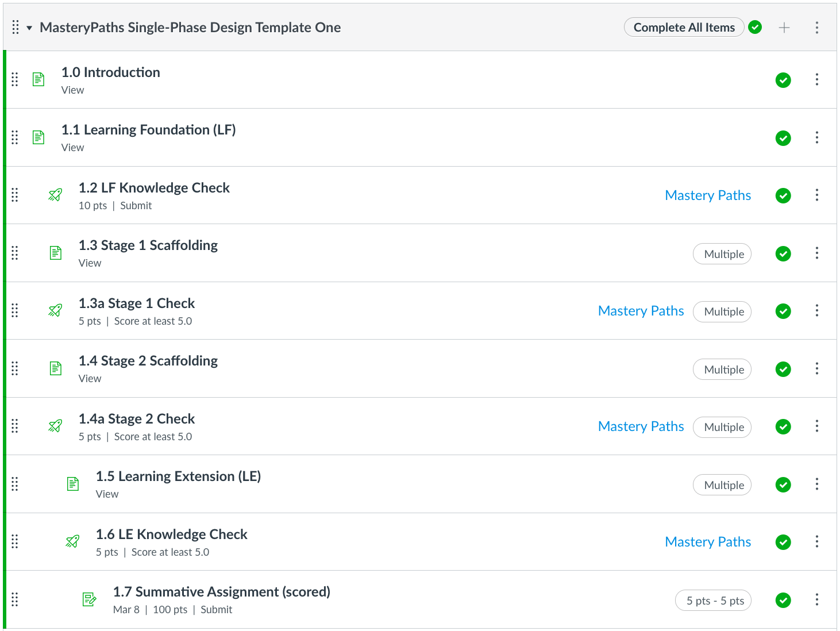Toggle published status of 1.1 Learning Foundation
The width and height of the screenshot is (840, 631).
pyautogui.click(x=783, y=138)
